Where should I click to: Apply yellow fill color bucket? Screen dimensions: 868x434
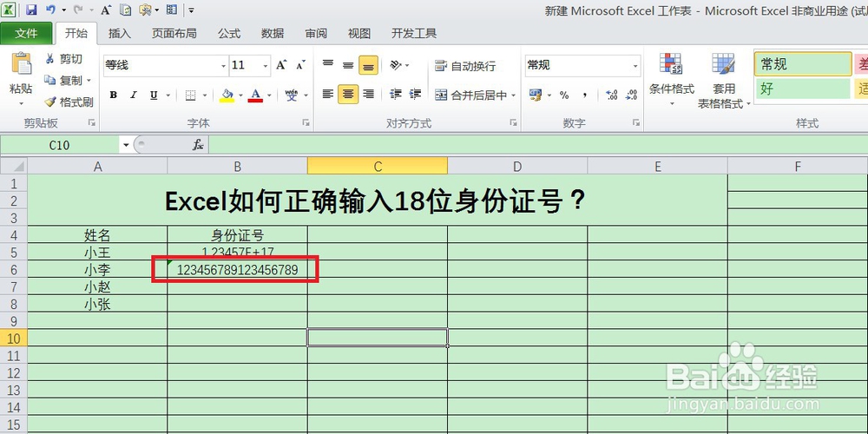pos(227,95)
